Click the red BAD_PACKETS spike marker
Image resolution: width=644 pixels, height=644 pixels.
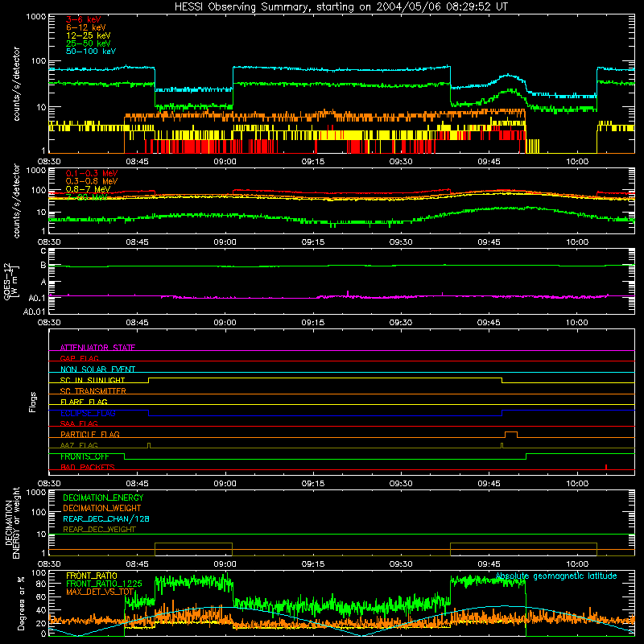point(606,467)
